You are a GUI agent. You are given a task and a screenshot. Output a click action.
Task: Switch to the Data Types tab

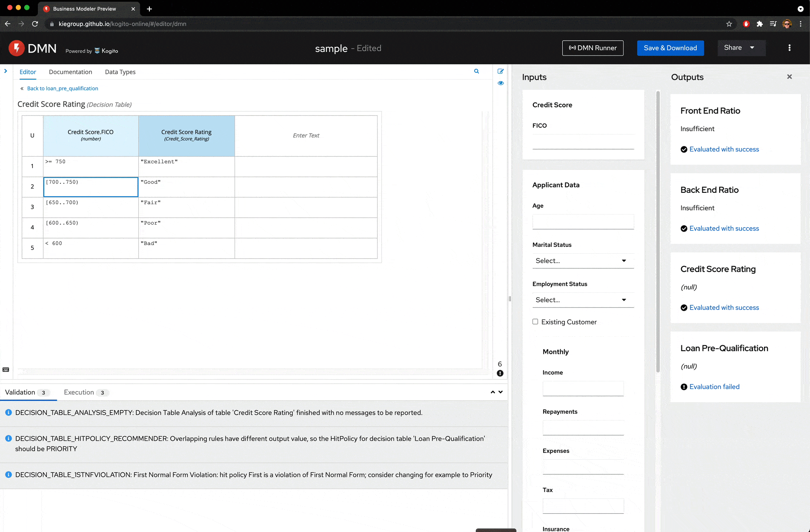click(120, 72)
